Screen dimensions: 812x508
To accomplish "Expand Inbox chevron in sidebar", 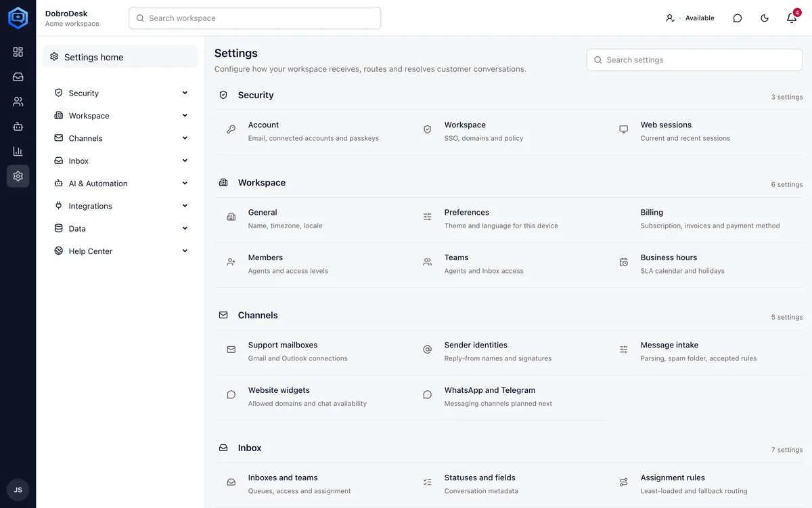I will (185, 161).
